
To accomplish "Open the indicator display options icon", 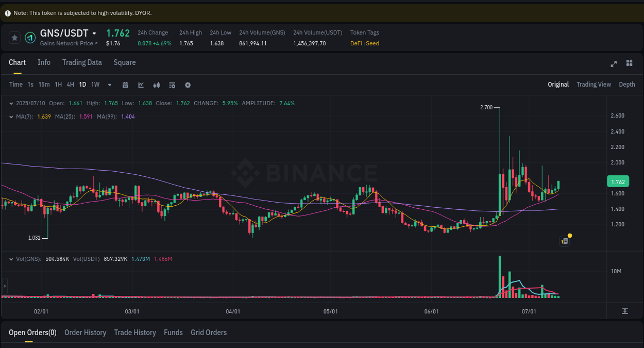I will point(172,85).
